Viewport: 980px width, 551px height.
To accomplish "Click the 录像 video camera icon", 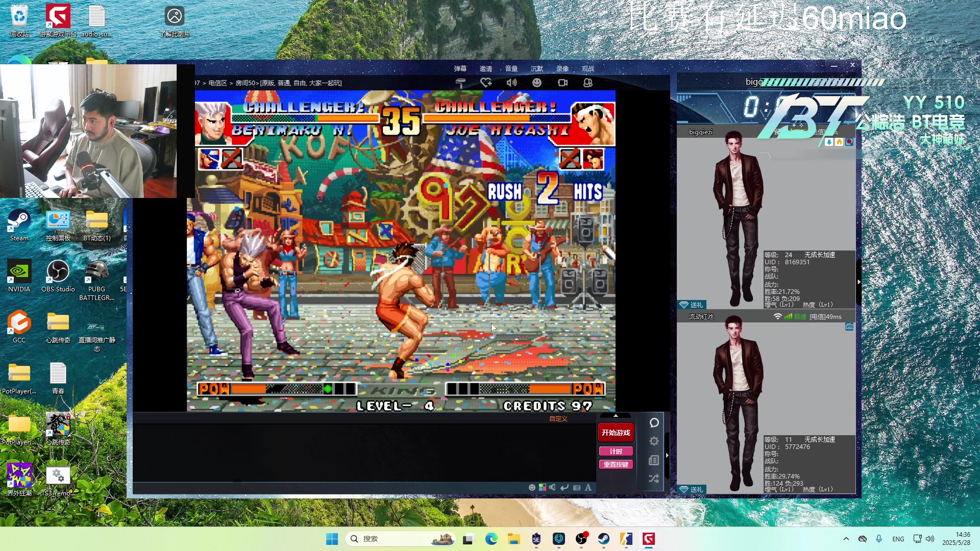I will [x=562, y=83].
